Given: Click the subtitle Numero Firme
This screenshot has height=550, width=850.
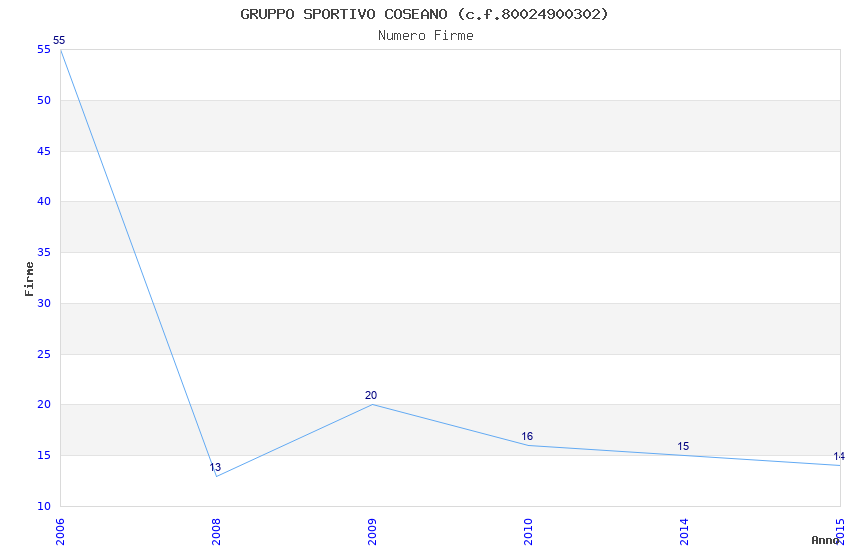Looking at the screenshot, I should click(426, 35).
